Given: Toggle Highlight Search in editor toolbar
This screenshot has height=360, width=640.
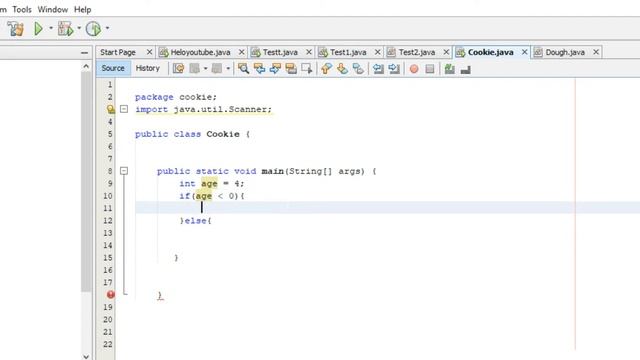Looking at the screenshot, I should [291, 69].
